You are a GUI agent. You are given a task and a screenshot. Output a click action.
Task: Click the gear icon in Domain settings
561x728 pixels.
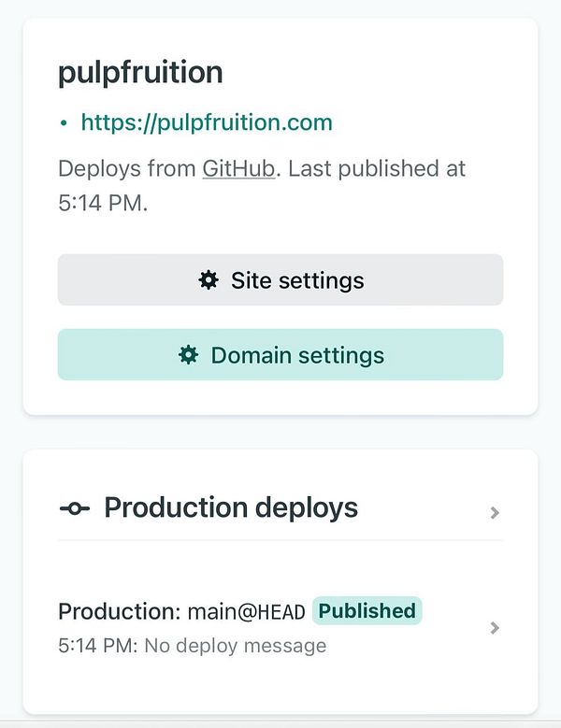point(188,355)
